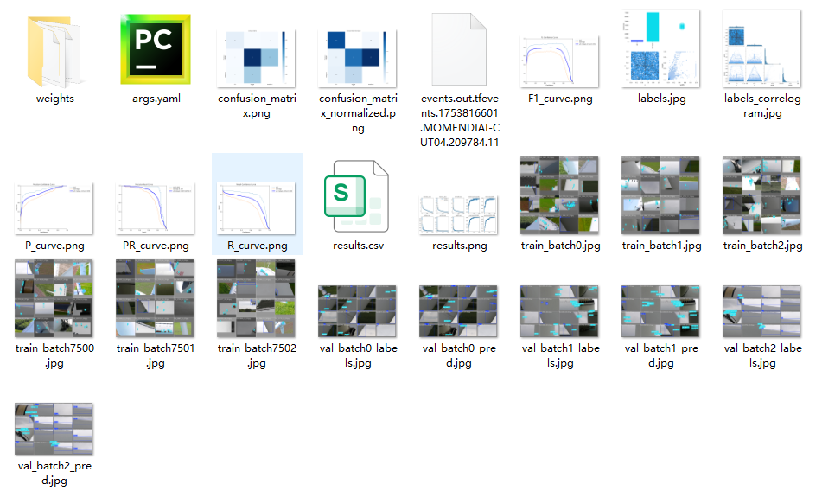Select the args.yaml PyCharm file icon
This screenshot has height=504, width=822.
156,49
